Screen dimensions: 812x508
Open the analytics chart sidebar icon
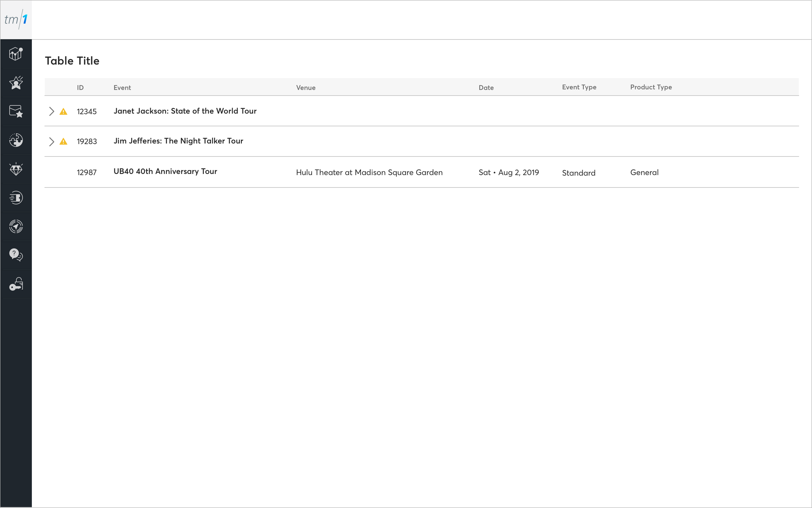point(16,54)
